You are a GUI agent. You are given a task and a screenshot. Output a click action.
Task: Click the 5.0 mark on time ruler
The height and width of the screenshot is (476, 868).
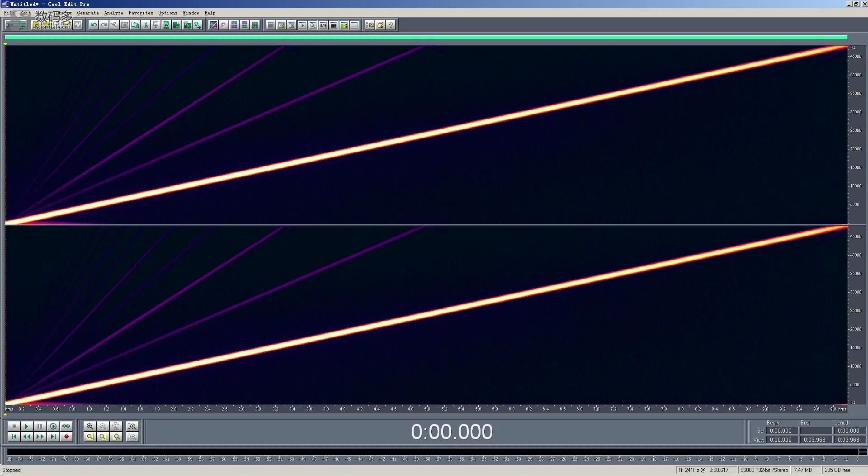[427, 409]
